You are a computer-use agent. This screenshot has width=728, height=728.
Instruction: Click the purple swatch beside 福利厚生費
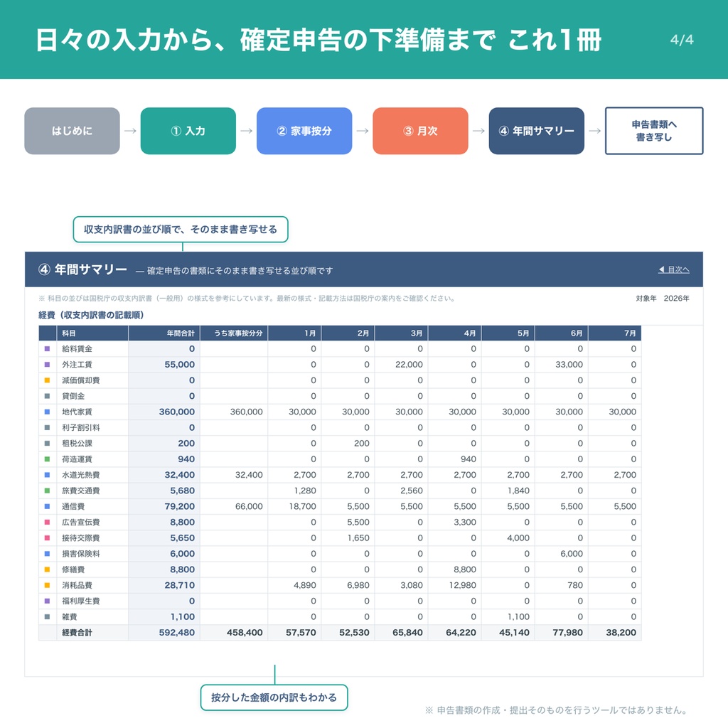click(47, 601)
